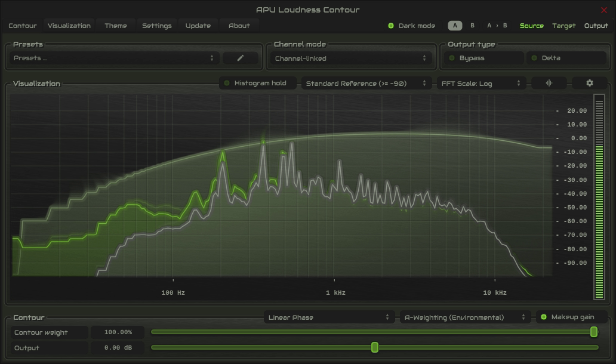Click the 1 kHz frequency label

[x=335, y=293]
